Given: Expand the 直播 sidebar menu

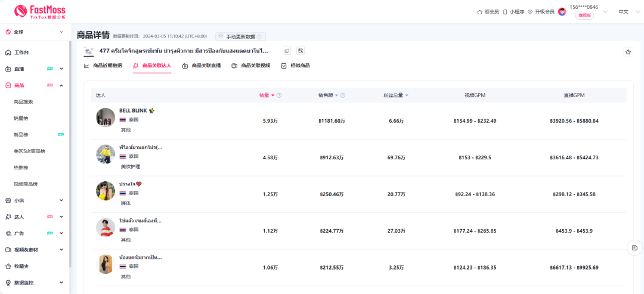Looking at the screenshot, I should (35, 69).
